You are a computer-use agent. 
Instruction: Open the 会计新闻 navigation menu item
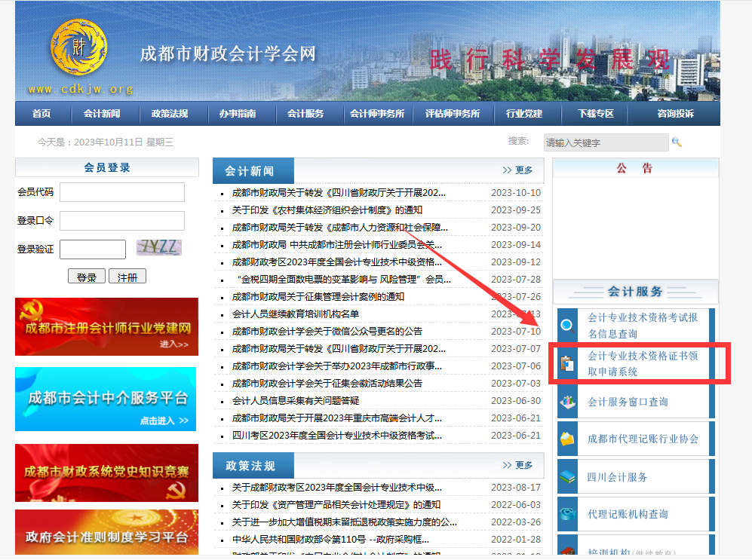point(102,114)
